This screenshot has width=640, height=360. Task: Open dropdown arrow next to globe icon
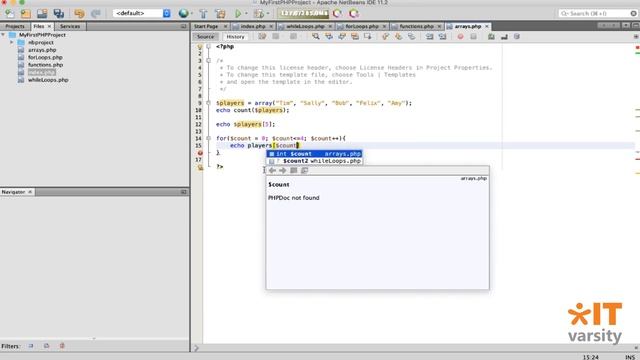(x=191, y=14)
